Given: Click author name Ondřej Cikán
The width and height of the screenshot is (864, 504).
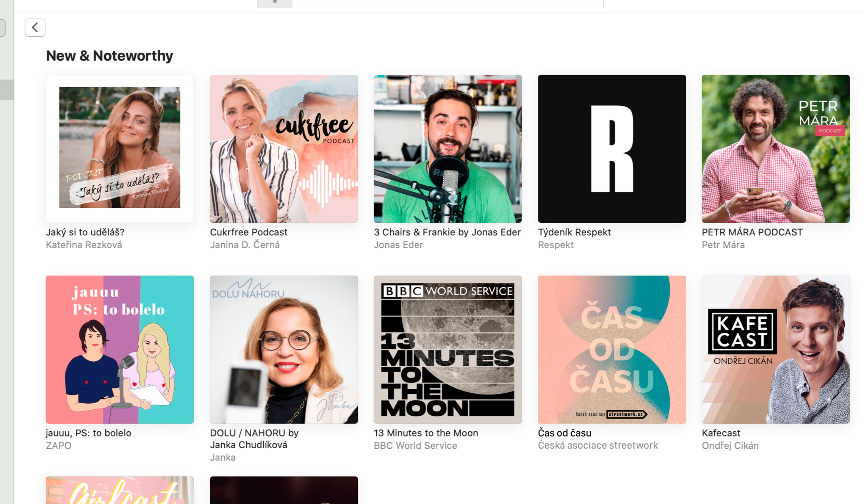Looking at the screenshot, I should [730, 445].
